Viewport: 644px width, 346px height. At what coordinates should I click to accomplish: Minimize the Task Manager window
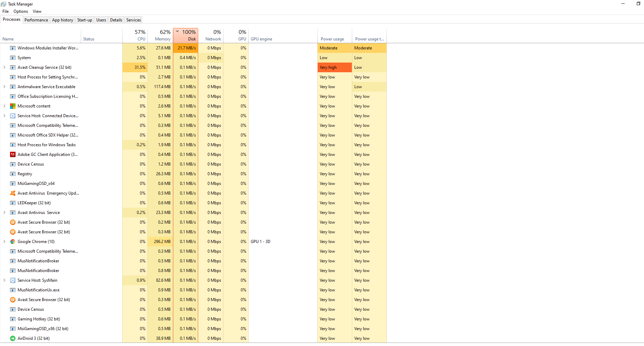(x=623, y=3)
